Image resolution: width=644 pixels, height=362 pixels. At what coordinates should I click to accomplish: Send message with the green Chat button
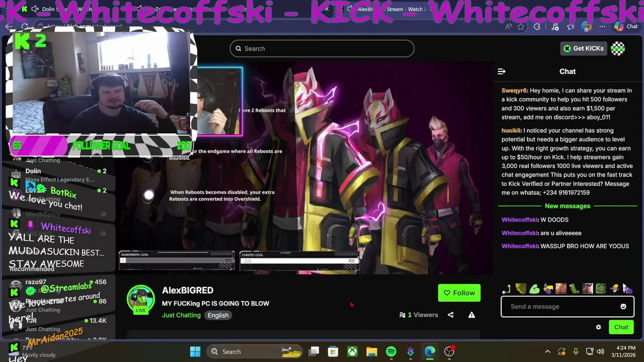[621, 327]
